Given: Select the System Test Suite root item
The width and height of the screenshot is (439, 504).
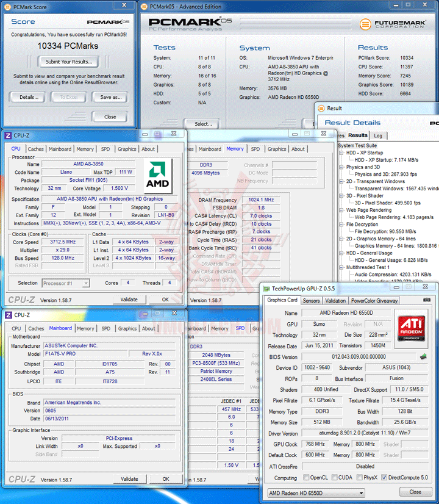Looking at the screenshot, I should pos(357,146).
